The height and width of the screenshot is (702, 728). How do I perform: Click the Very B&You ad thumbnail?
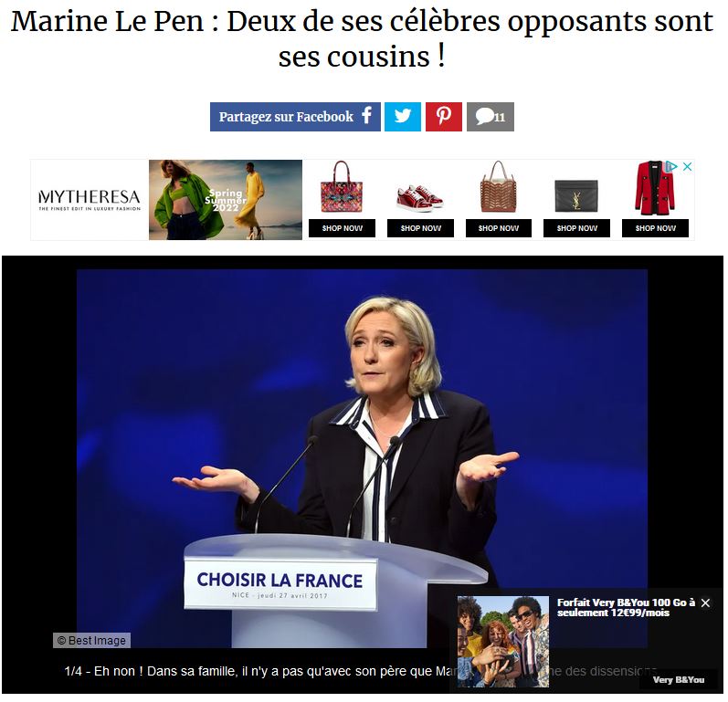(502, 642)
